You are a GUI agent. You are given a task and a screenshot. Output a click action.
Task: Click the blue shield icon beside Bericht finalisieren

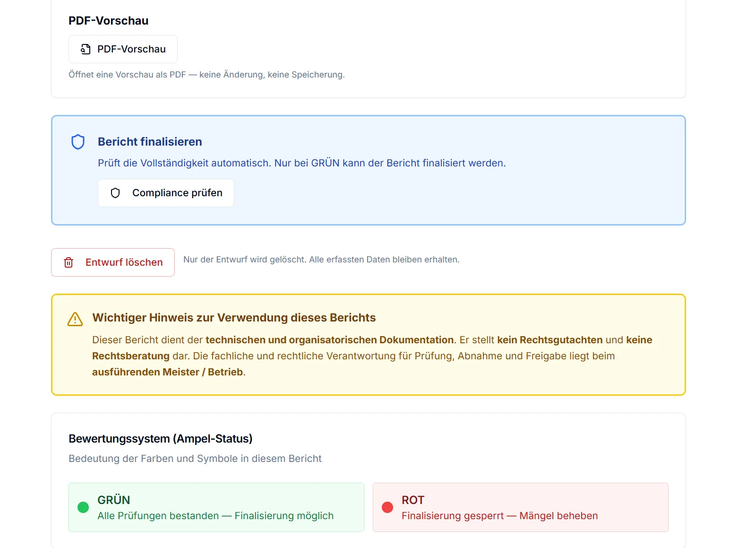78,142
